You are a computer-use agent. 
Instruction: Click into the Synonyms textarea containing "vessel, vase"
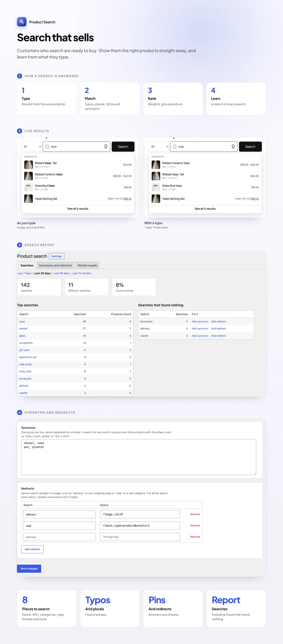pyautogui.click(x=139, y=457)
